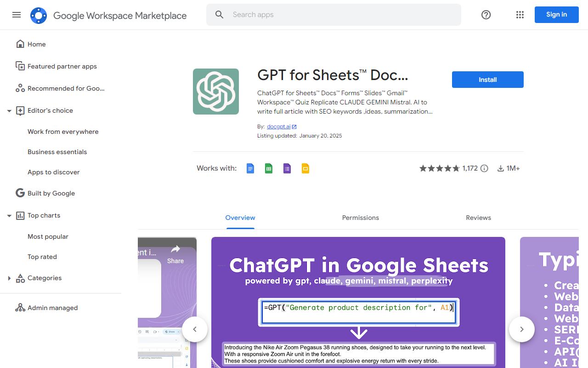This screenshot has width=588, height=368.
Task: Open Top rated in sidebar
Action: 42,257
